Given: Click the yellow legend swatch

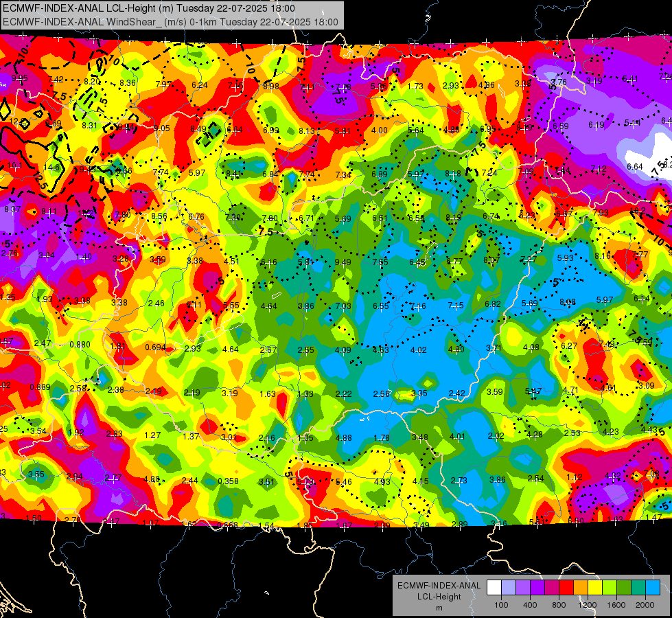Looking at the screenshot, I should pos(595,588).
